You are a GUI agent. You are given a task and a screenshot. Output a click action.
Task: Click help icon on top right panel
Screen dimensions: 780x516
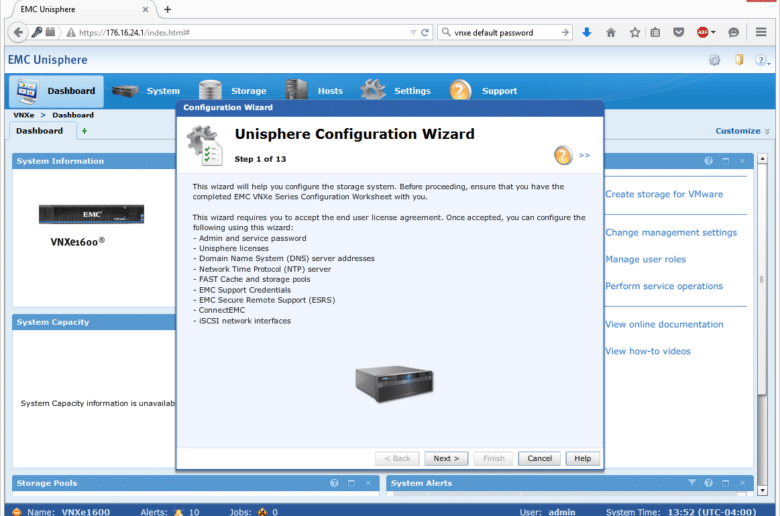pyautogui.click(x=708, y=161)
